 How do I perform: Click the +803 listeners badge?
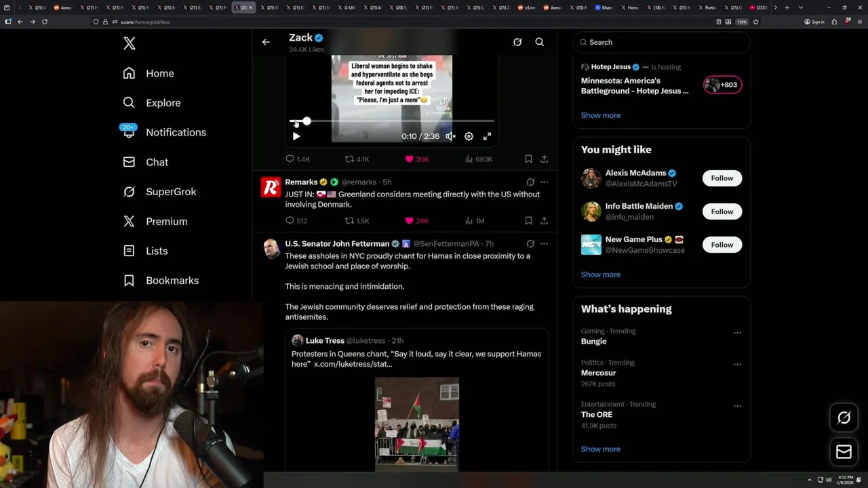[722, 85]
